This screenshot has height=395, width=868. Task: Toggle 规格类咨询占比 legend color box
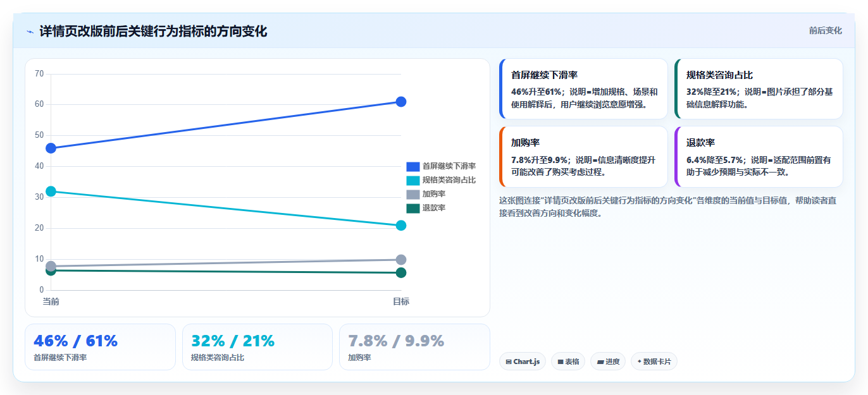(413, 180)
